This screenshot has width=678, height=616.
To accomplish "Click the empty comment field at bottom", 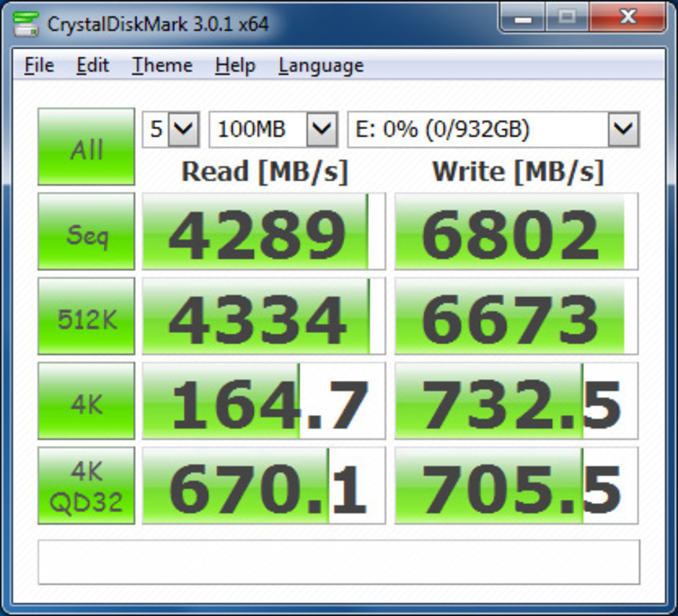I will point(338,562).
